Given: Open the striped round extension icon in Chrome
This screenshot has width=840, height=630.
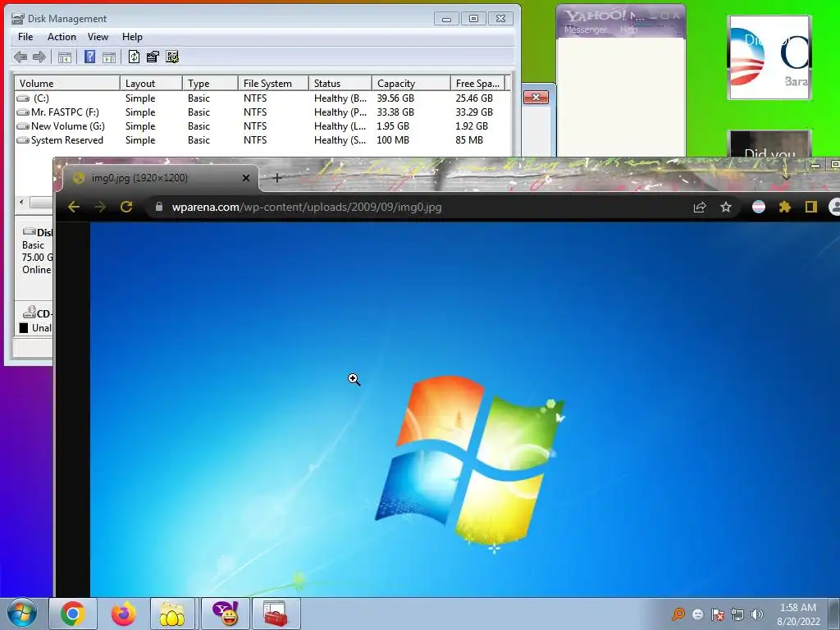Looking at the screenshot, I should coord(759,207).
